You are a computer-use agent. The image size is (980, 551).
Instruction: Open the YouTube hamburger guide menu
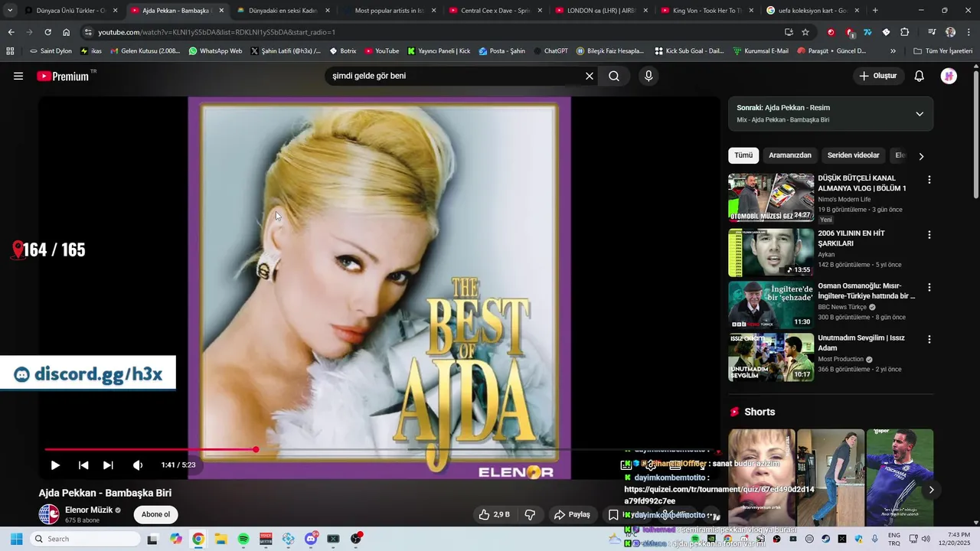[18, 77]
